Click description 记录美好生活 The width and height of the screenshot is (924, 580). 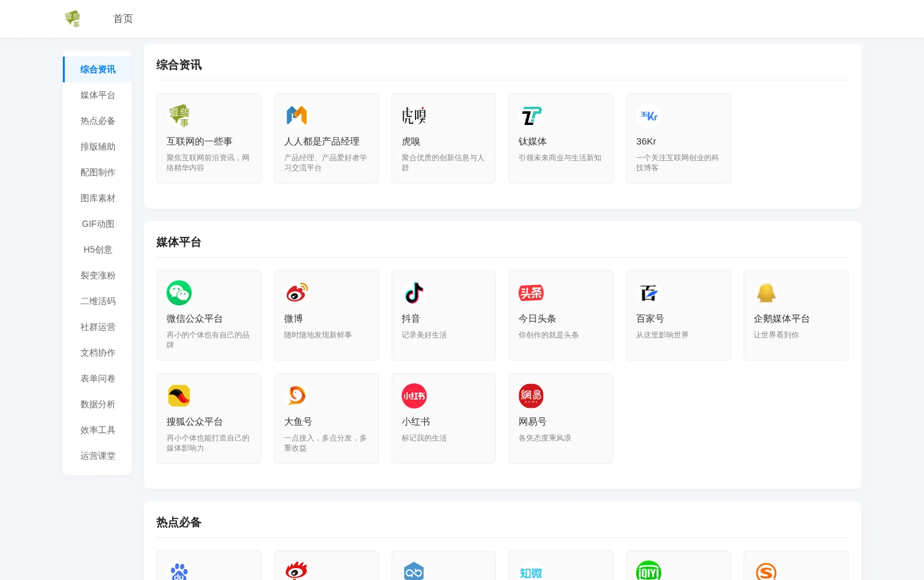tap(424, 335)
